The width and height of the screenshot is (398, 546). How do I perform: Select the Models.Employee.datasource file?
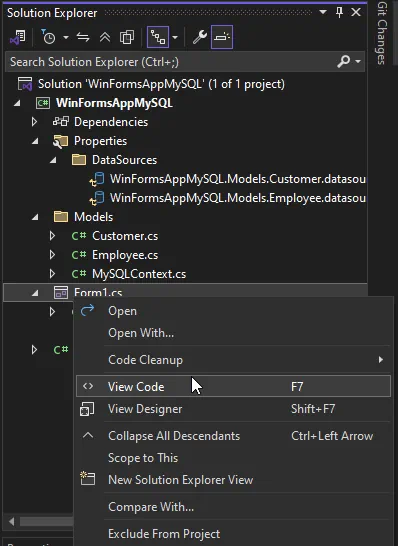(238, 198)
